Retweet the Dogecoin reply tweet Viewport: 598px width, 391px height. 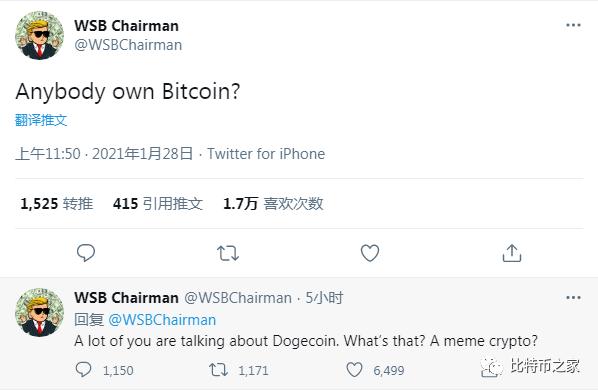[x=218, y=370]
